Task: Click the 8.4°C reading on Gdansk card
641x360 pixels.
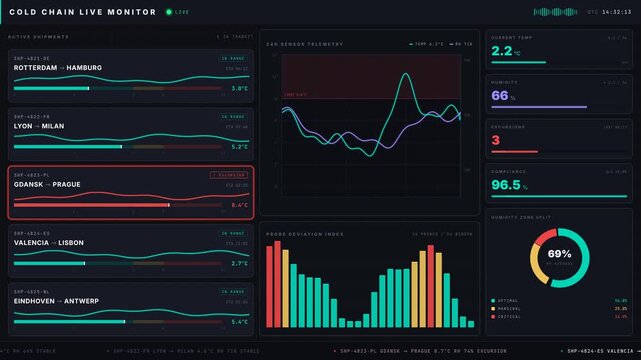Action: (x=240, y=205)
